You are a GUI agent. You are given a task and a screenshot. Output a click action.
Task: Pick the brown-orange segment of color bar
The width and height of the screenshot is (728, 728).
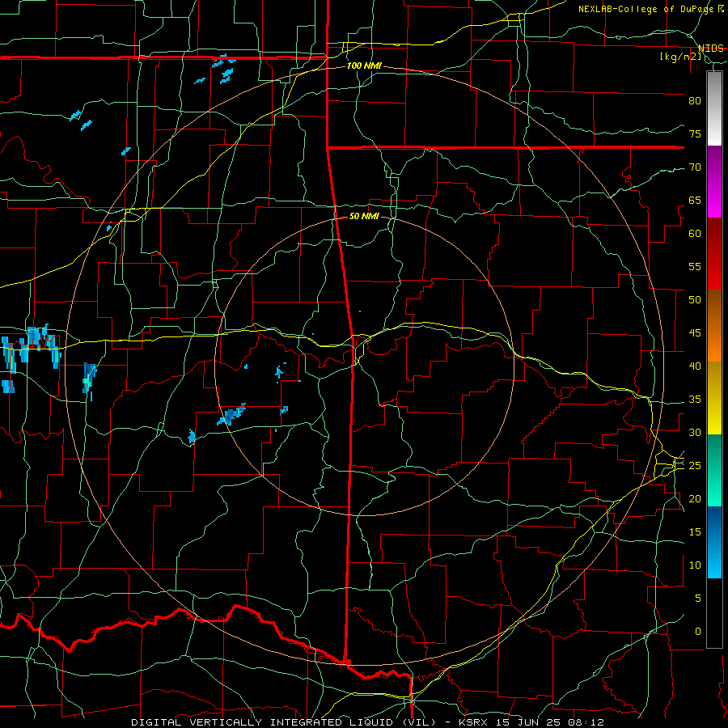(714, 326)
